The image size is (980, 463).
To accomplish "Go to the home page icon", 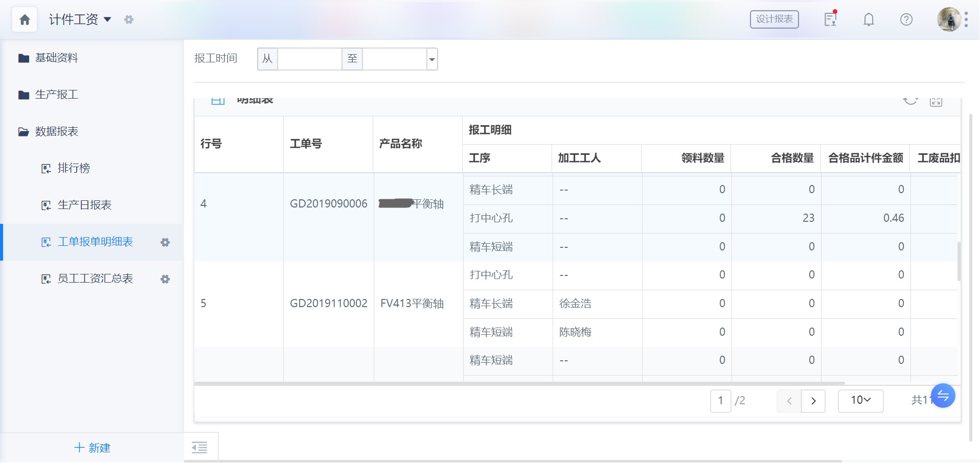I will click(x=25, y=20).
